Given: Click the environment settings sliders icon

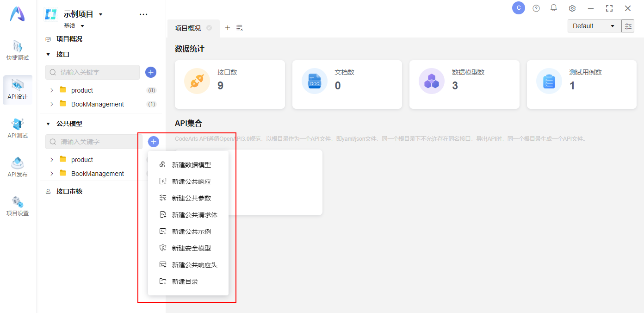Looking at the screenshot, I should coord(628,26).
